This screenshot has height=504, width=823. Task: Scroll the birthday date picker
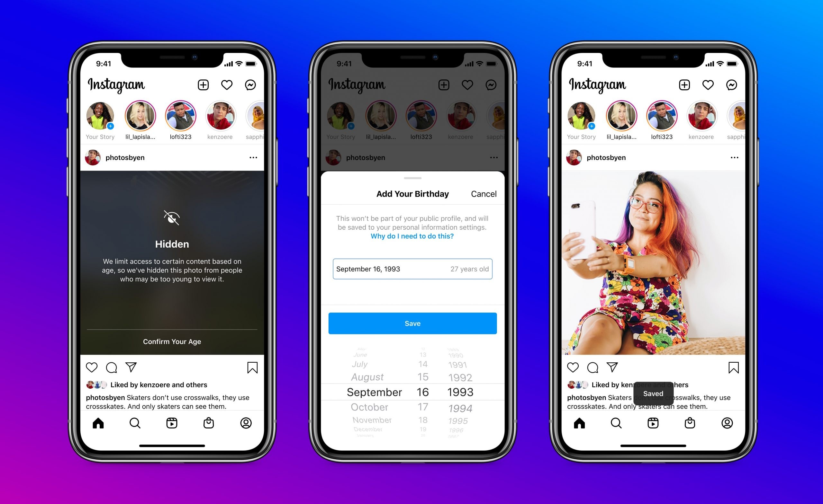click(x=411, y=393)
